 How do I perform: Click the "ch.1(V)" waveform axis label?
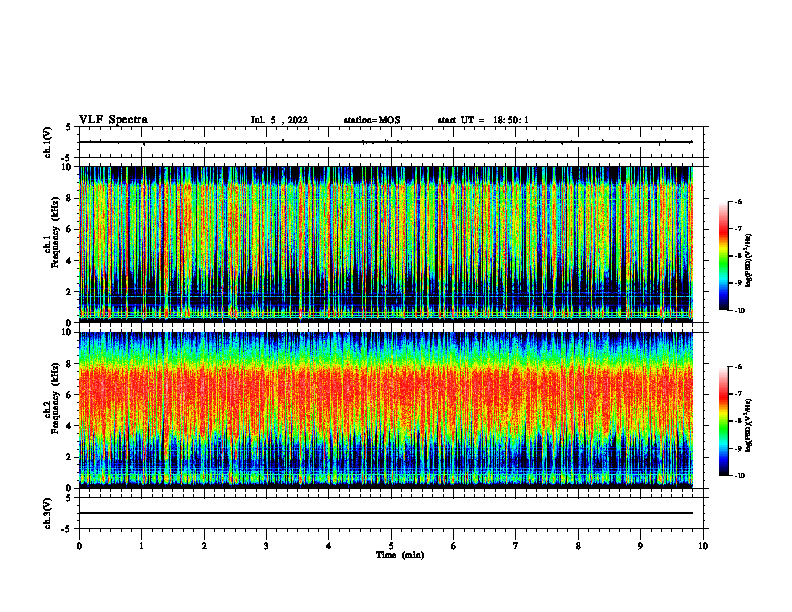coord(48,142)
